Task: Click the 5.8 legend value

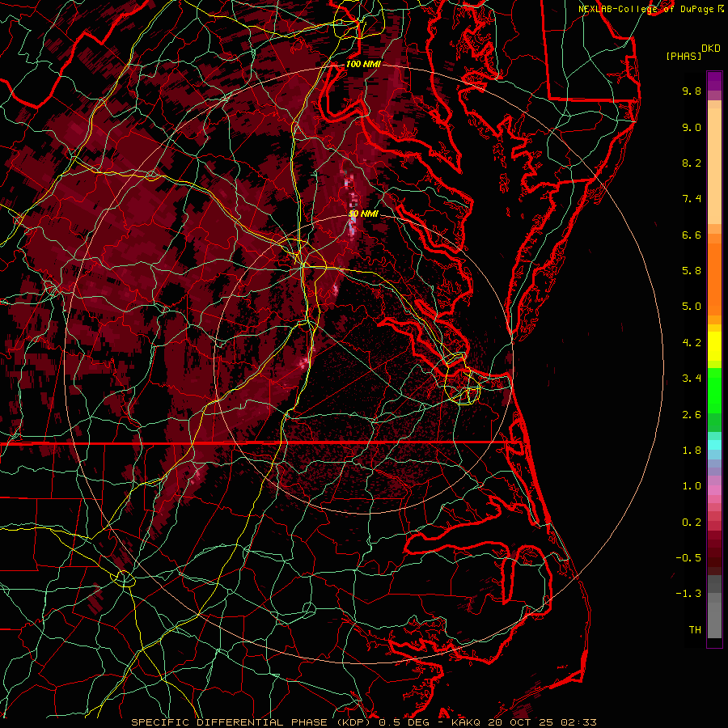Action: click(x=692, y=271)
